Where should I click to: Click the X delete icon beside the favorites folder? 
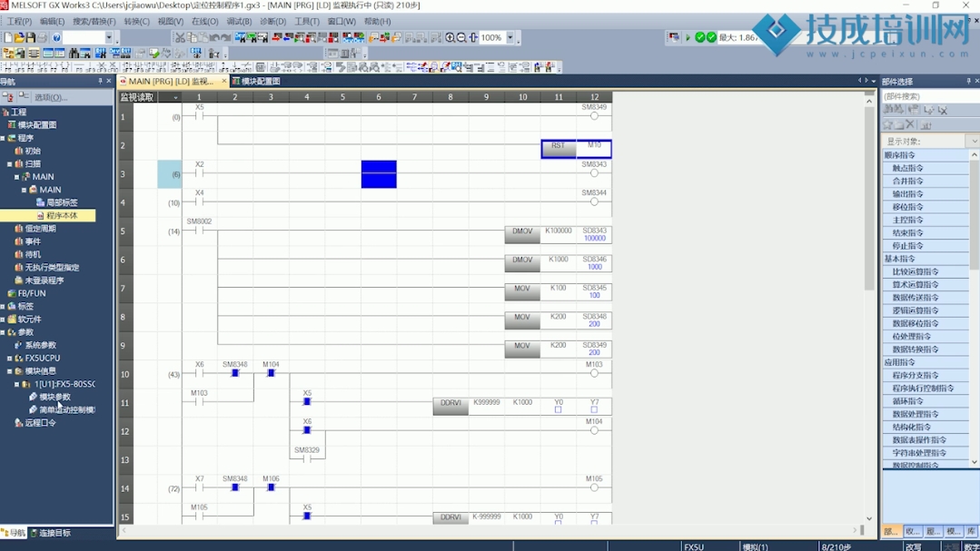click(x=910, y=125)
